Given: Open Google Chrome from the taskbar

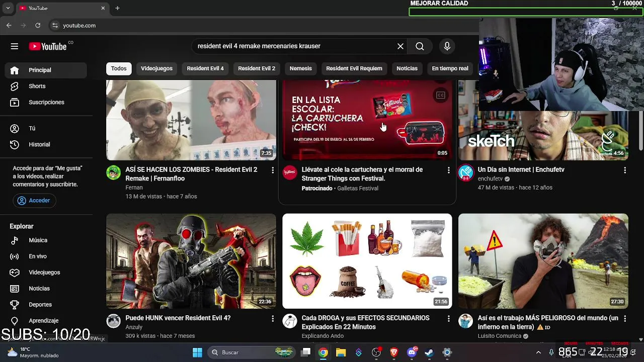Looking at the screenshot, I should point(324,352).
